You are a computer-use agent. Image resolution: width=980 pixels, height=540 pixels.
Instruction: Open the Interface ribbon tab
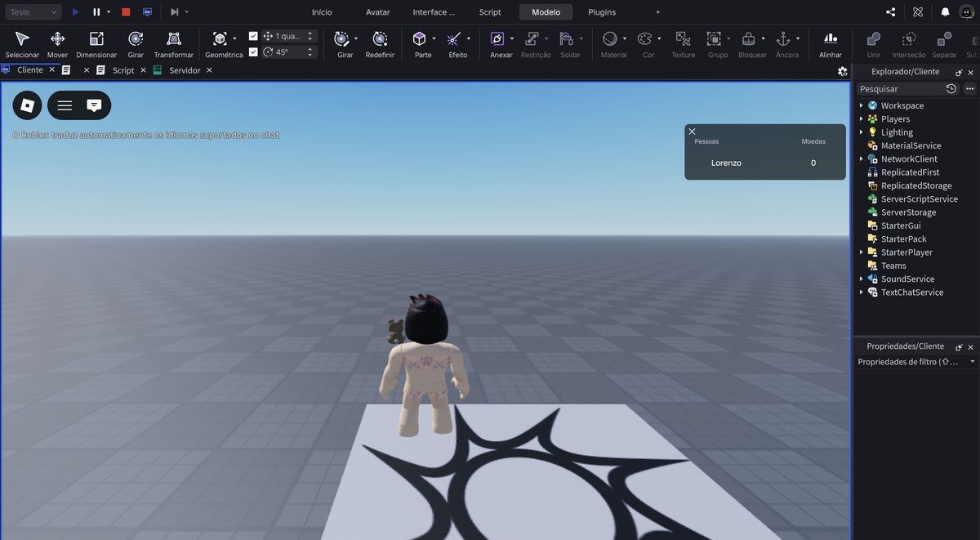434,12
